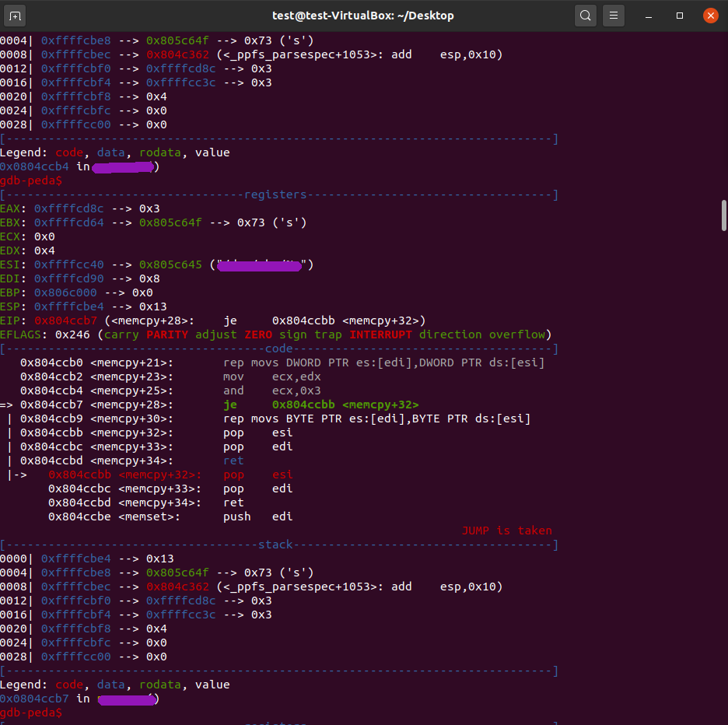This screenshot has height=725, width=728.
Task: Click the purple redacted highlight
Action: (x=258, y=265)
